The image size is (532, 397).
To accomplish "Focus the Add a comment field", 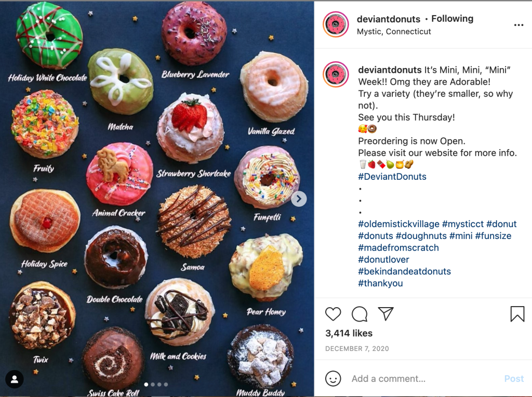I will (x=424, y=379).
